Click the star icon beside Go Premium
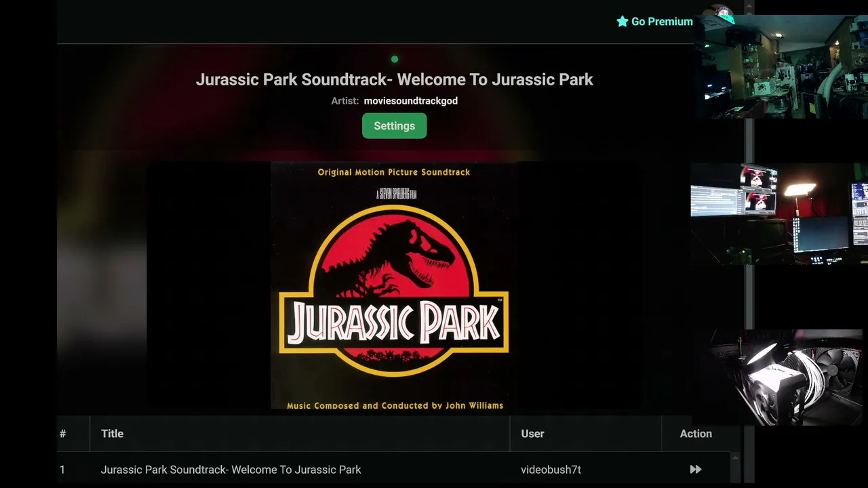The image size is (868, 488). pos(622,21)
